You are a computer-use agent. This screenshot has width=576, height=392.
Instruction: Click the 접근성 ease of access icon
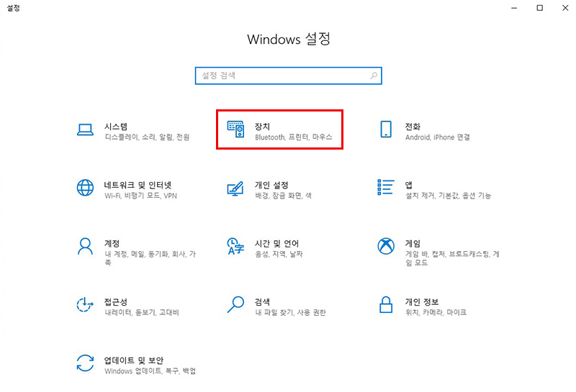click(x=85, y=305)
